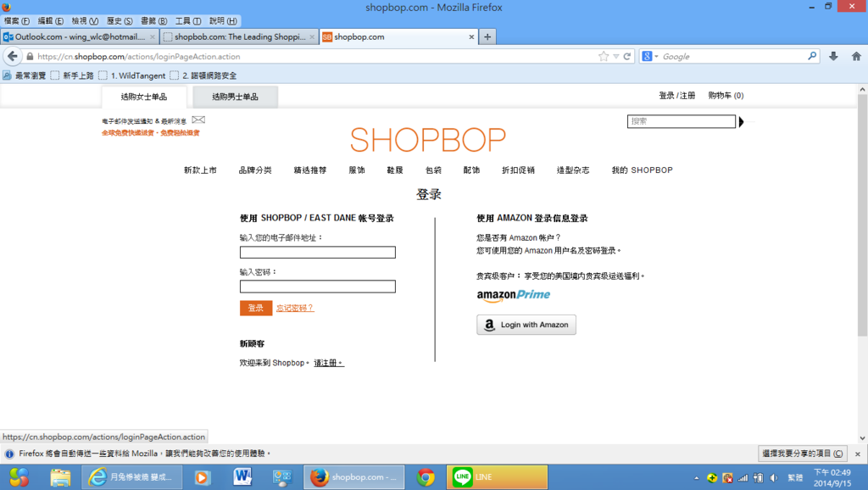The height and width of the screenshot is (490, 868).
Task: Click Login with Amazon button
Action: (x=526, y=325)
